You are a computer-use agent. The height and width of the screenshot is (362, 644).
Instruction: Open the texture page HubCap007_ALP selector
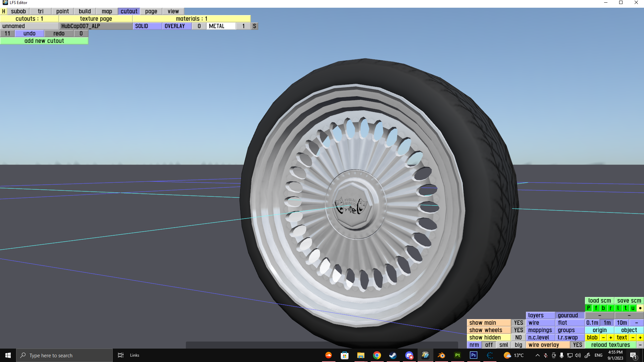(x=96, y=26)
